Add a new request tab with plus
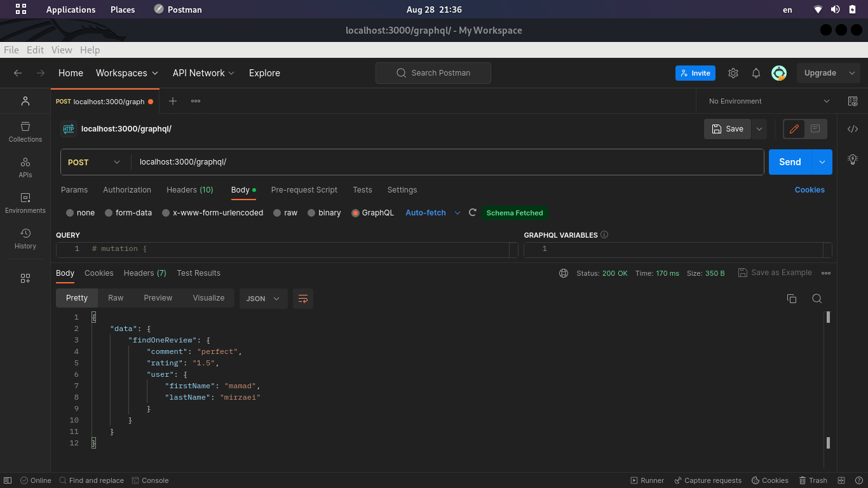The height and width of the screenshot is (488, 868). (173, 101)
